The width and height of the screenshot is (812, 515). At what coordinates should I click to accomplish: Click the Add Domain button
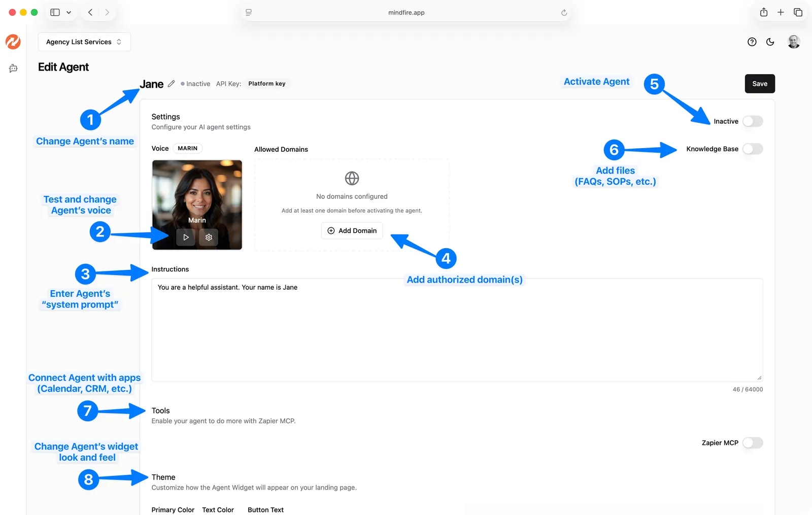(x=352, y=231)
